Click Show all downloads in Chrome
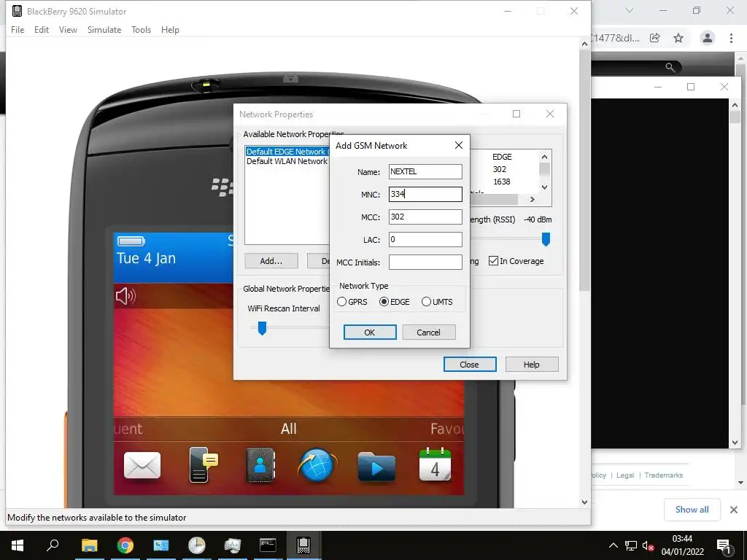Viewport: 747px width, 560px height. pos(692,510)
